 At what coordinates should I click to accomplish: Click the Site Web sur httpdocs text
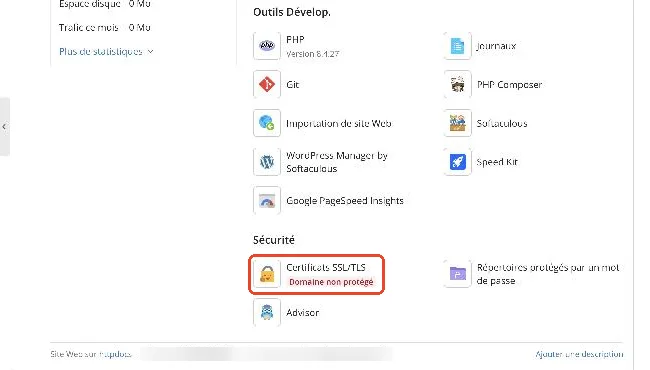(91, 354)
